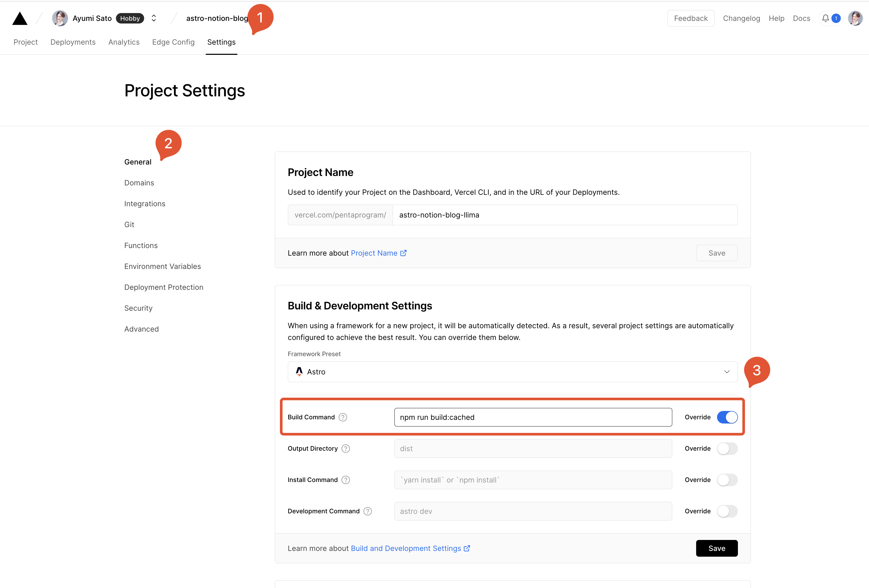Click the Vercel triangle logo

pyautogui.click(x=20, y=18)
